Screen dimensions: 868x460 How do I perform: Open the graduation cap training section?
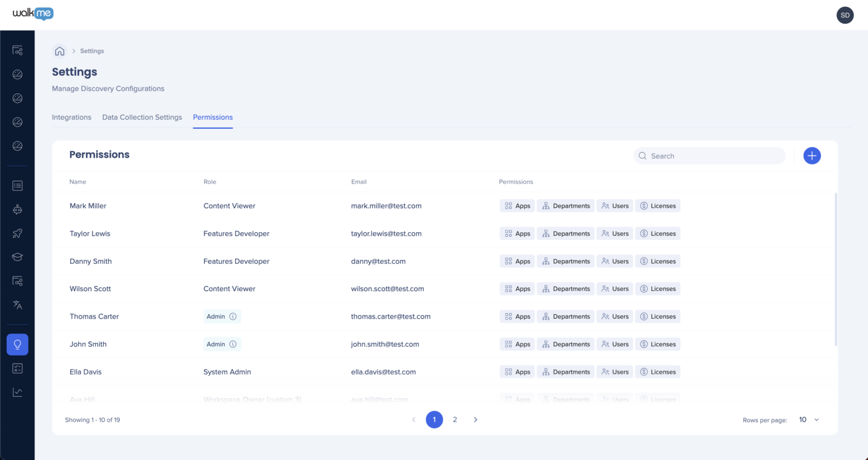click(17, 257)
